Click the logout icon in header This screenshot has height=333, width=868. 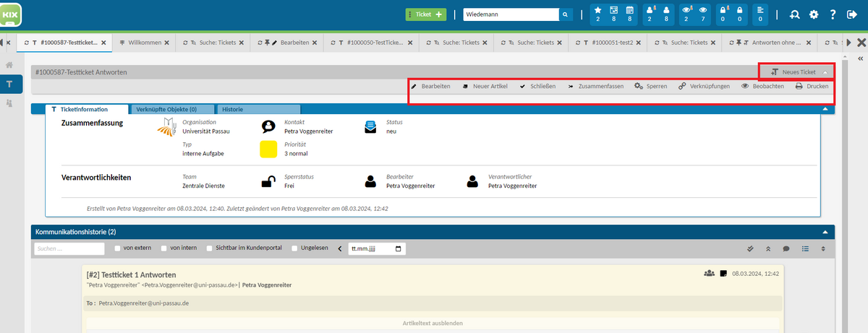[x=851, y=14]
